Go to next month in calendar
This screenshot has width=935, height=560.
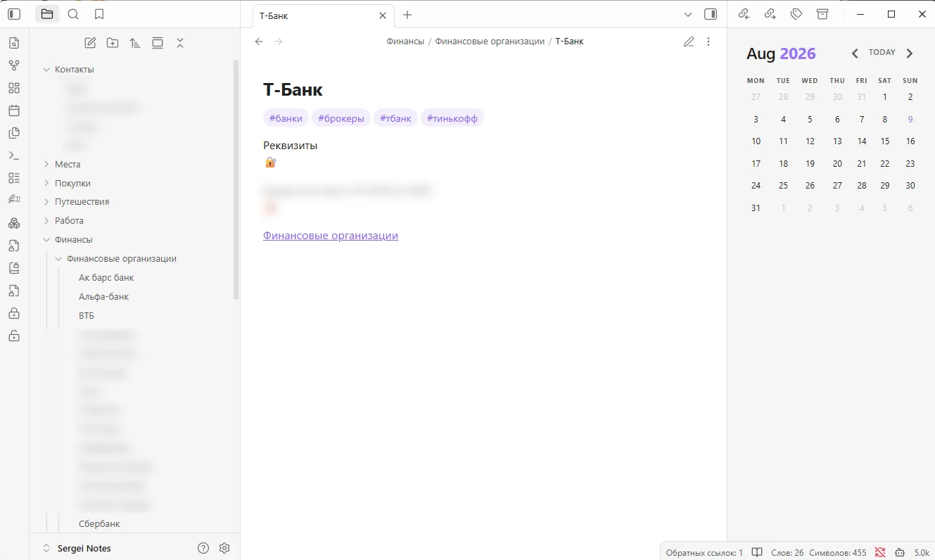(x=910, y=53)
